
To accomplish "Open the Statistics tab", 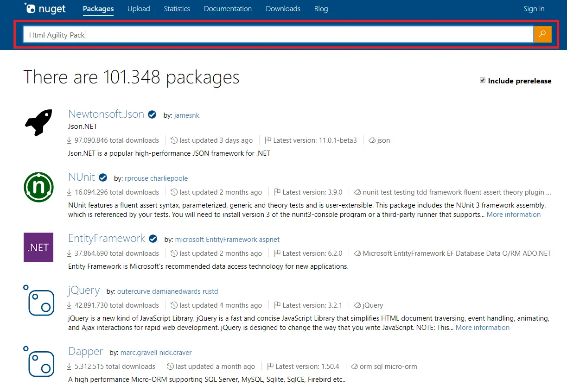I will pyautogui.click(x=177, y=8).
